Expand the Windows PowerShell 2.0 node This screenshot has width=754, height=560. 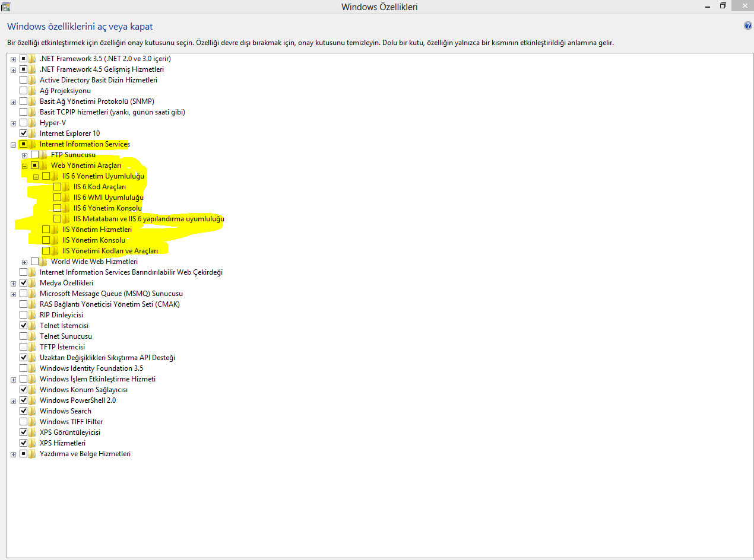[x=13, y=401]
